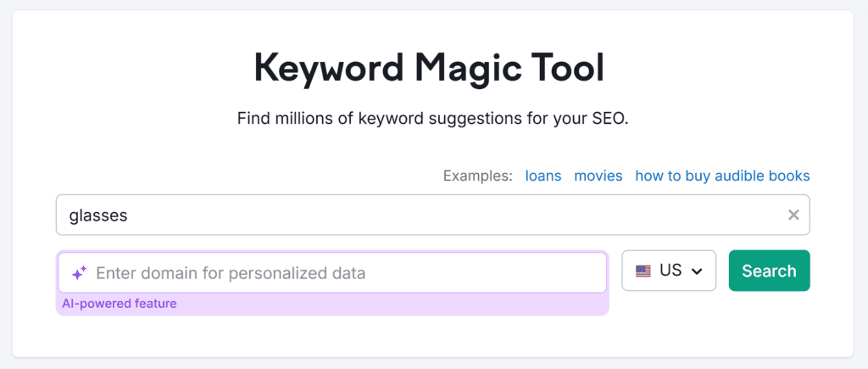Open the US database dropdown
Screen dimensions: 868x369
coord(669,271)
